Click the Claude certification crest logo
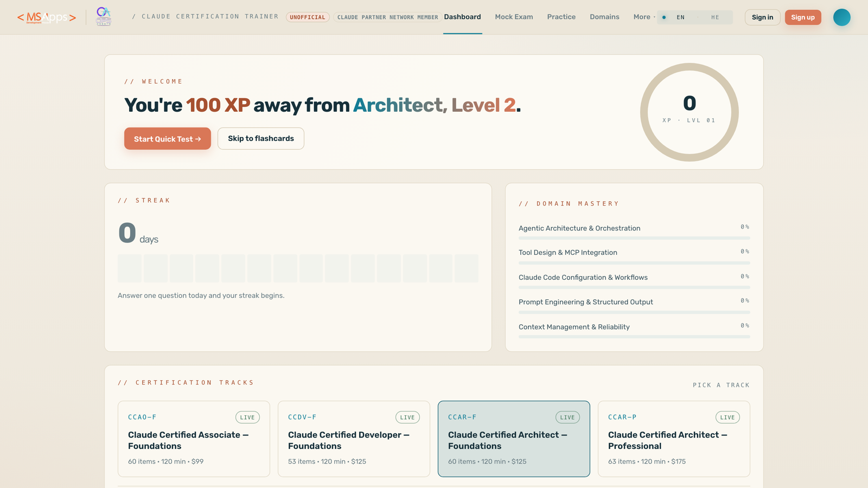 [x=104, y=17]
